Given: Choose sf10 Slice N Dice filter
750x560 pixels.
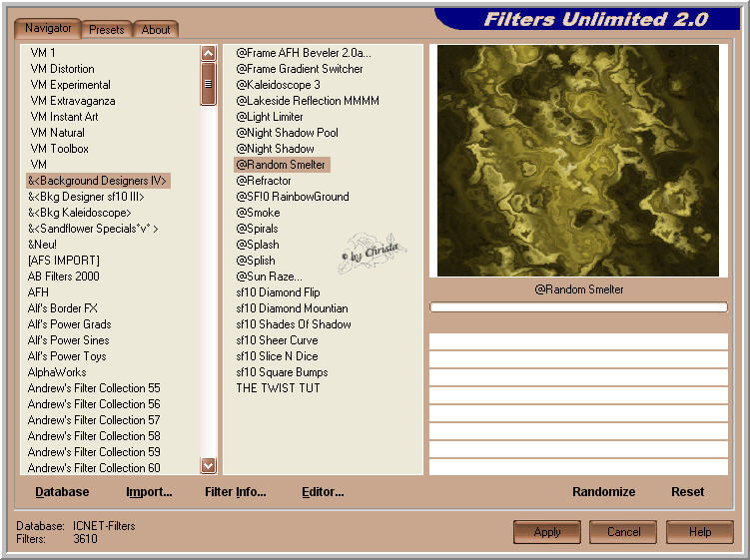Looking at the screenshot, I should click(277, 356).
